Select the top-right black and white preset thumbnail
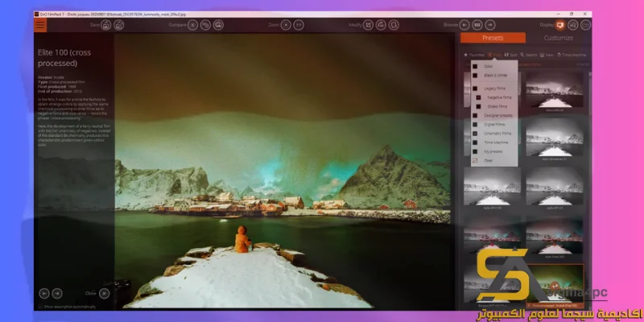The image size is (644, 322). [555, 90]
